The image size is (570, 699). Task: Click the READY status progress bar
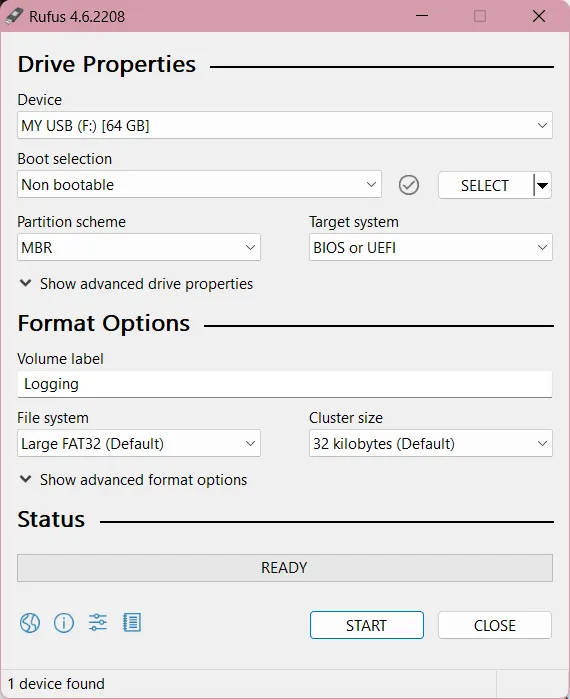point(285,568)
